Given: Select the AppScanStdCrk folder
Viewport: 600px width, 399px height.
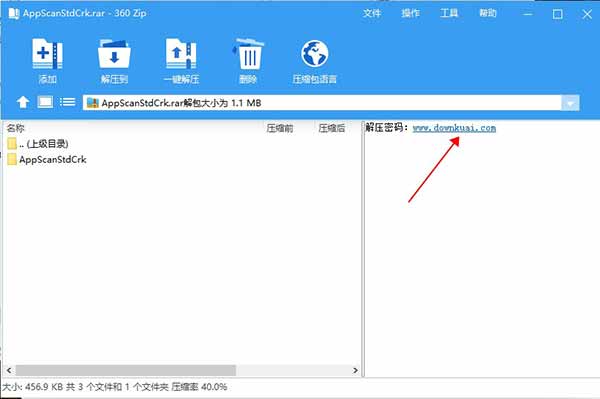Looking at the screenshot, I should click(x=47, y=160).
